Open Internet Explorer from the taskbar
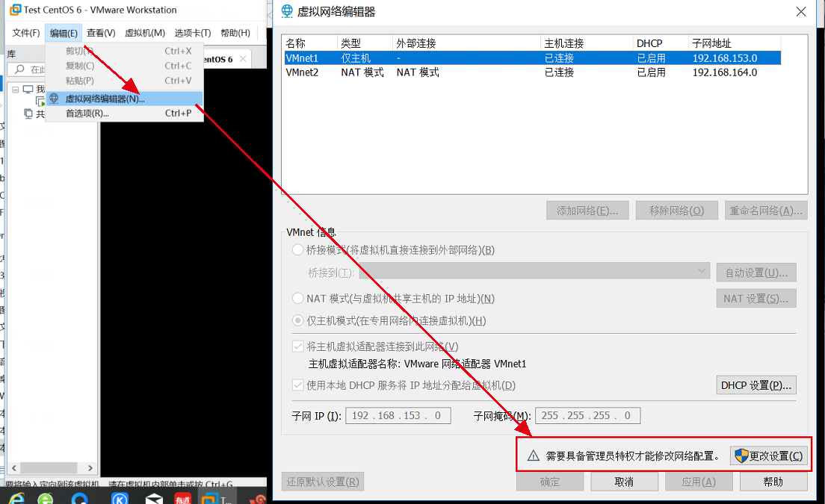This screenshot has width=825, height=504. pos(16,498)
